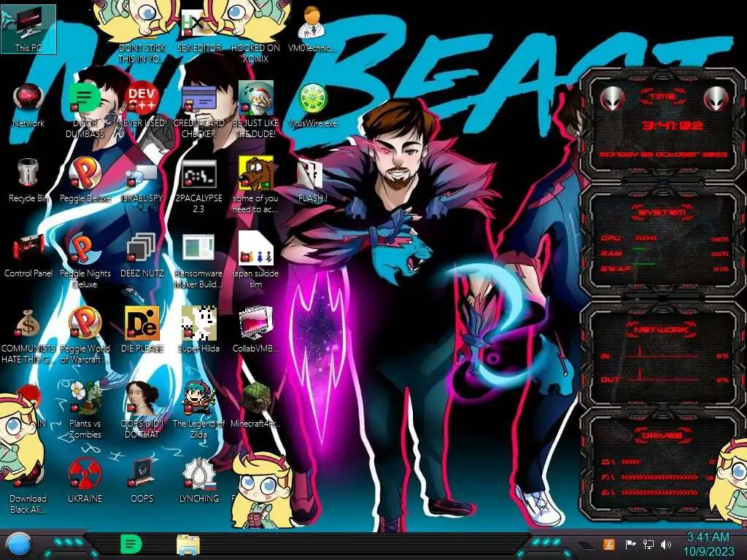The image size is (747, 560).
Task: Open the Download Black Ali... shortcut
Action: click(28, 486)
